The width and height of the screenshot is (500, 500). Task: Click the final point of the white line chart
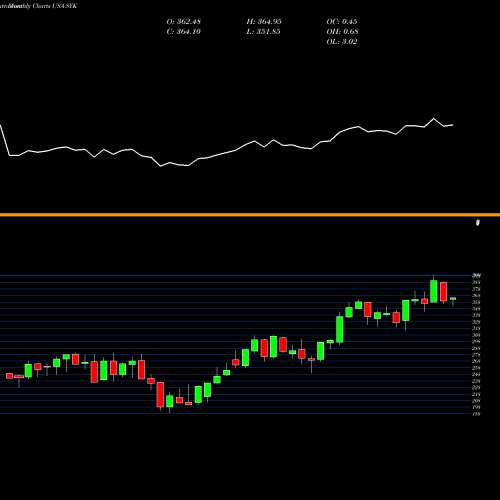(453, 125)
